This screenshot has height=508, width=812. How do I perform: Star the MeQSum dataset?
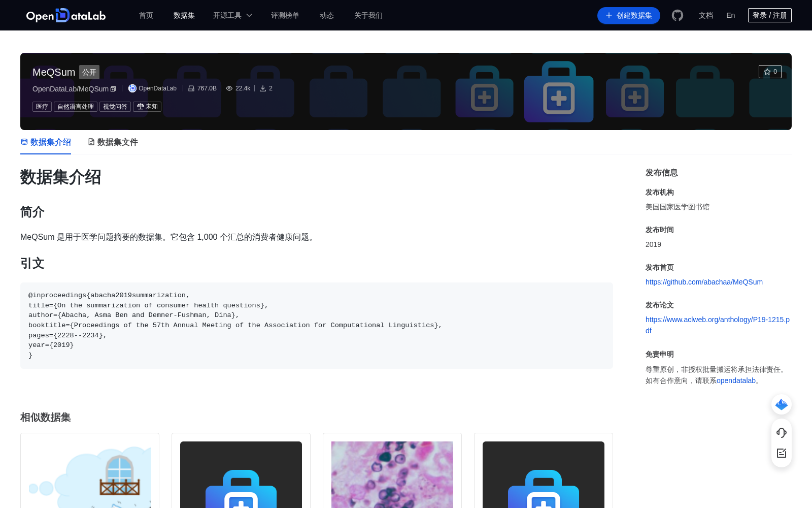coord(770,72)
